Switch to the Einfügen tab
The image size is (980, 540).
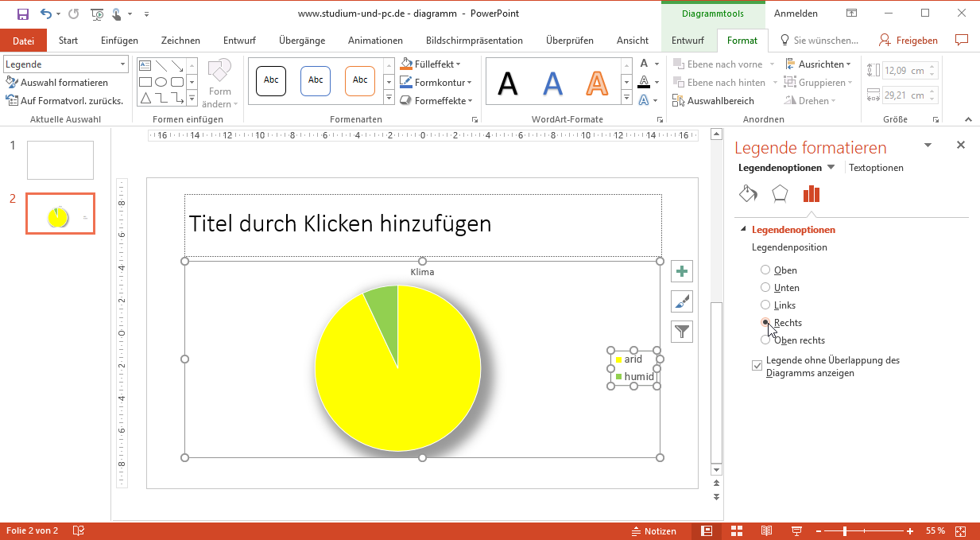pos(119,41)
